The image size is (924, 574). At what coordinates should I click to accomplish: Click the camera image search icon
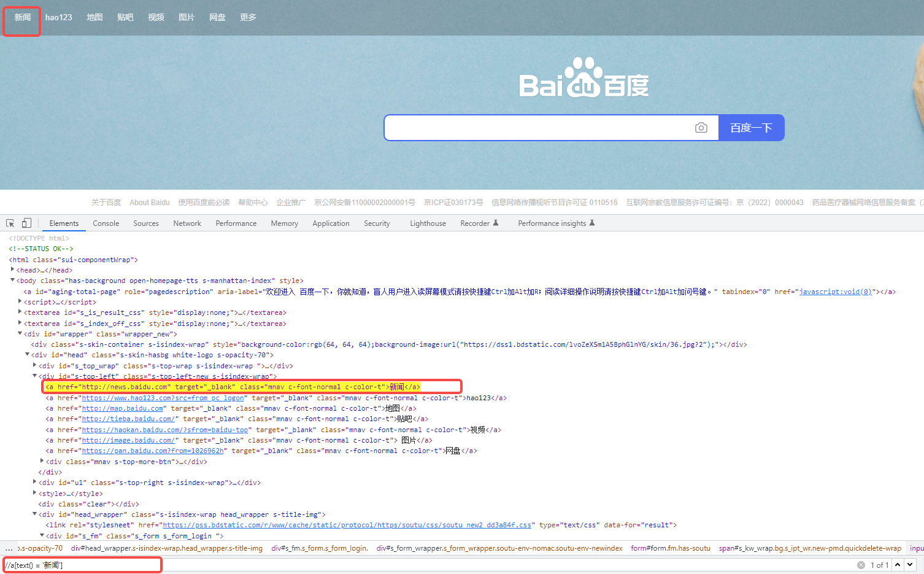(701, 128)
